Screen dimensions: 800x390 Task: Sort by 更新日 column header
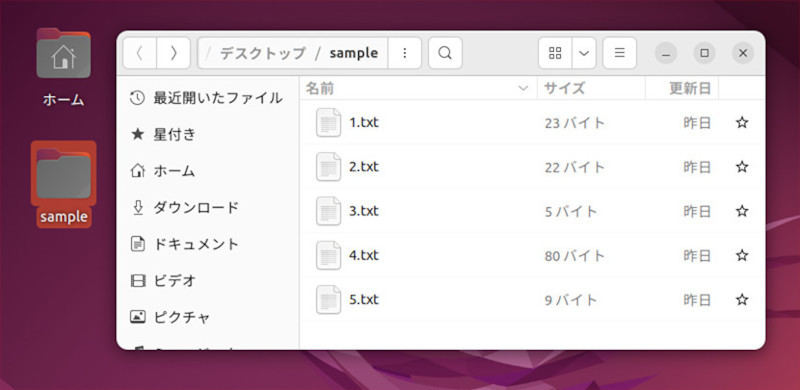click(x=682, y=88)
